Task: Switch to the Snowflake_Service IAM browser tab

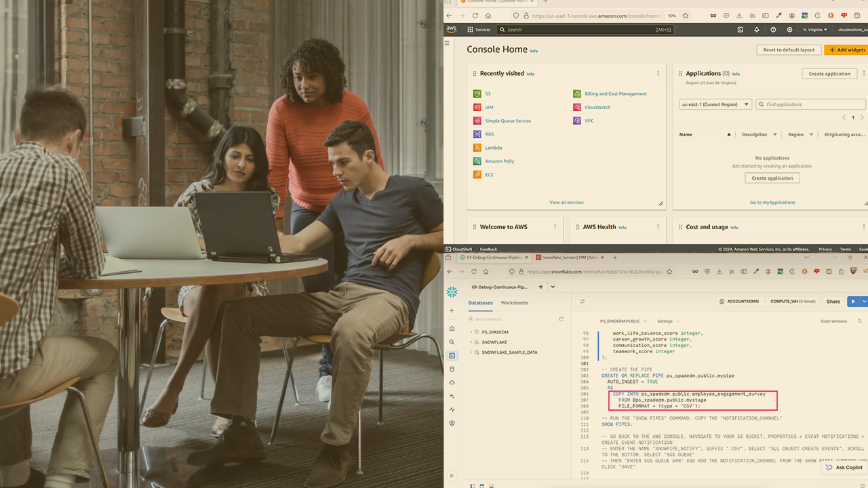Action: pyautogui.click(x=568, y=258)
